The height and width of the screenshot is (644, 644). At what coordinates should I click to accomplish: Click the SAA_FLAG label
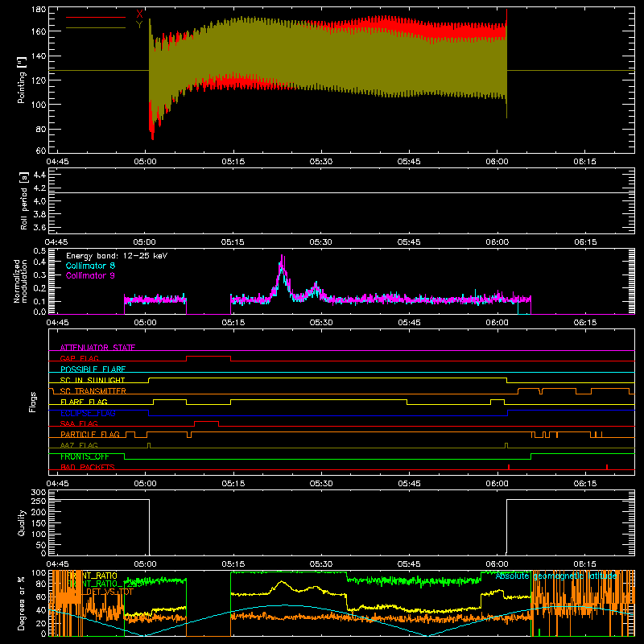point(79,423)
